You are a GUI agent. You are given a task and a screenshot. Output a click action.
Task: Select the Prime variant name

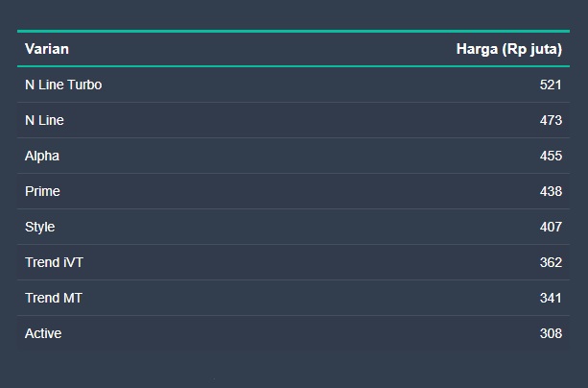pyautogui.click(x=42, y=191)
